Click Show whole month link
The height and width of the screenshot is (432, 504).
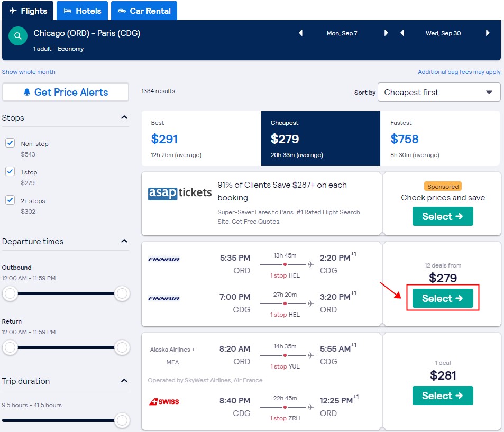pyautogui.click(x=29, y=72)
